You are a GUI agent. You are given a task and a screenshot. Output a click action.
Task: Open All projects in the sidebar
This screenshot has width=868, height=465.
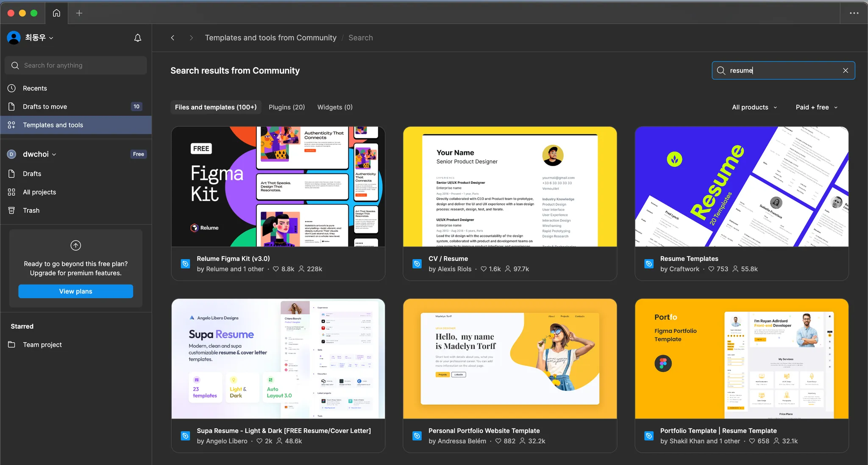point(39,192)
